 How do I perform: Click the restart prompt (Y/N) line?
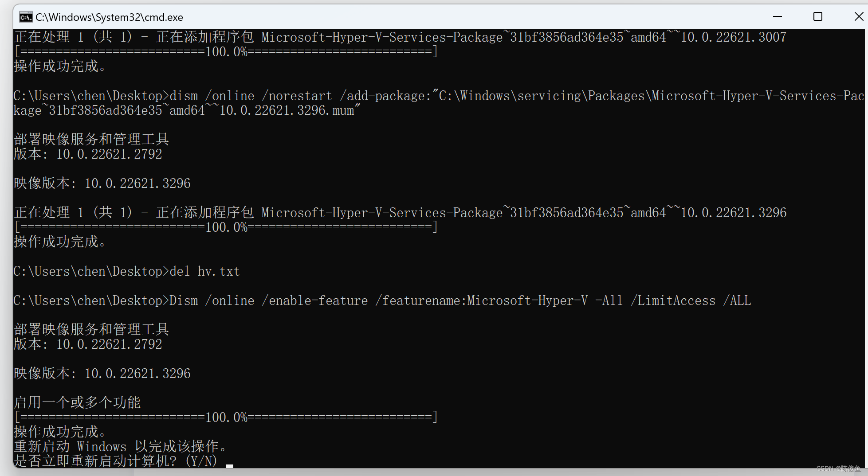point(116,461)
